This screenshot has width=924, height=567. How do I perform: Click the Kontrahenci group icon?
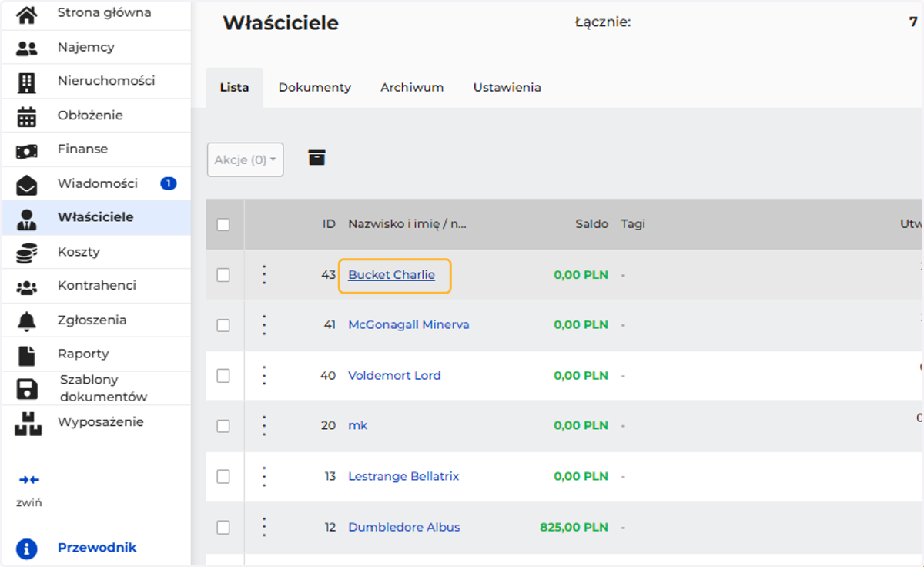pos(27,287)
